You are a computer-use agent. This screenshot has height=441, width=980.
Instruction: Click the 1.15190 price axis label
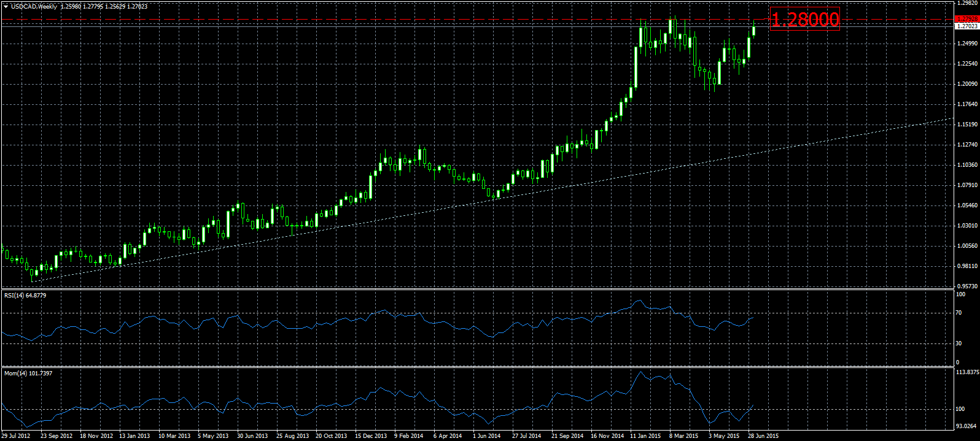point(967,125)
